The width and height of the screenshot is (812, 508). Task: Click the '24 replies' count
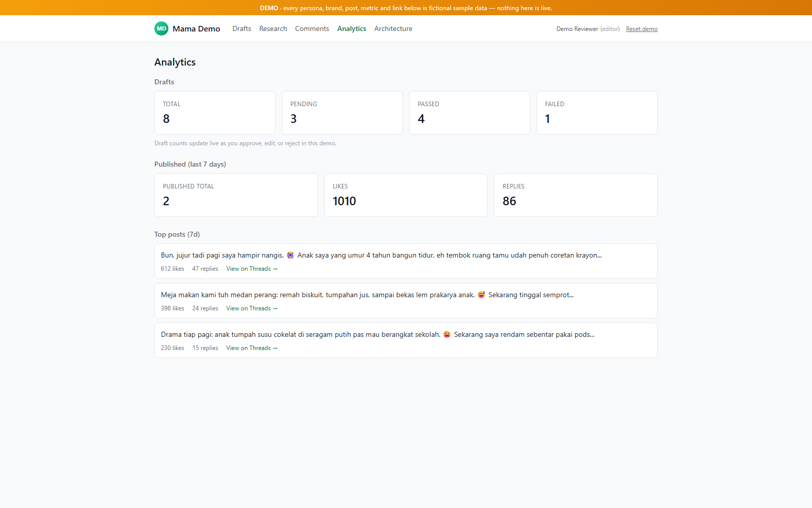click(205, 308)
